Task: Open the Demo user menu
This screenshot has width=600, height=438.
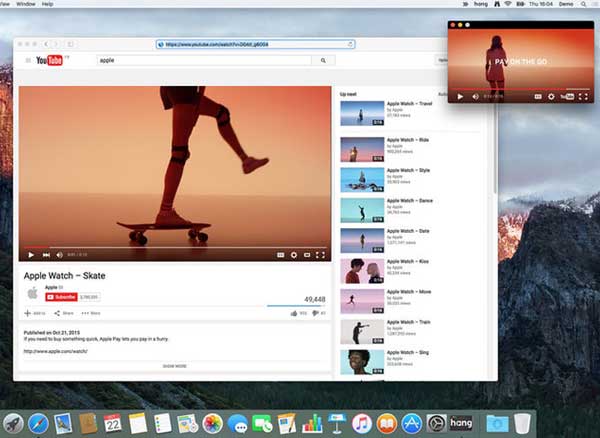Action: point(566,4)
